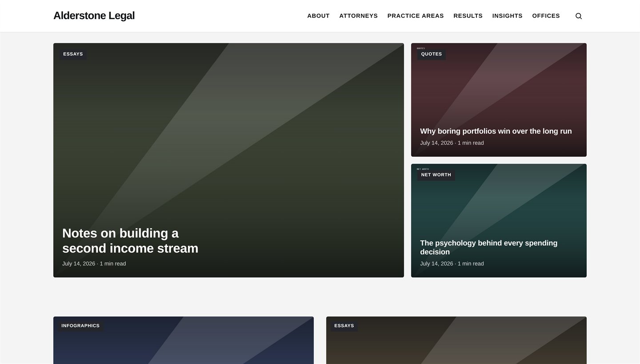The width and height of the screenshot is (640, 364).
Task: Open the About menu item
Action: (x=318, y=16)
